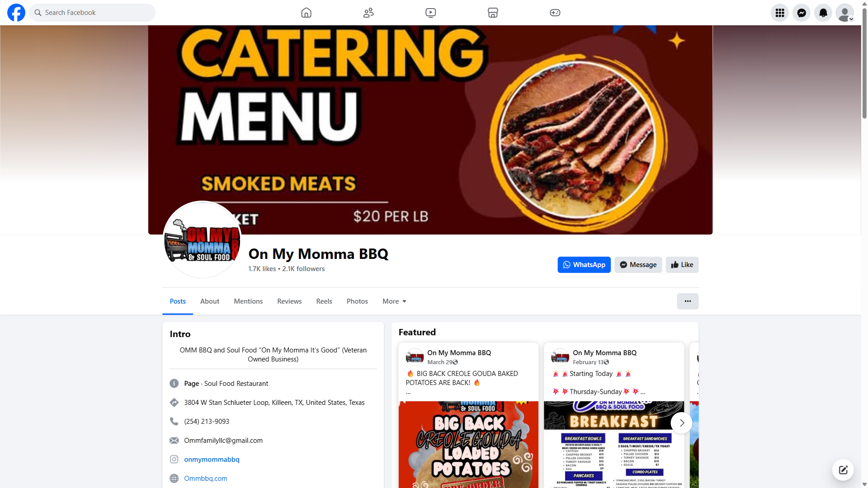Open the notifications bell
Viewport: 868px width, 488px height.
click(823, 13)
